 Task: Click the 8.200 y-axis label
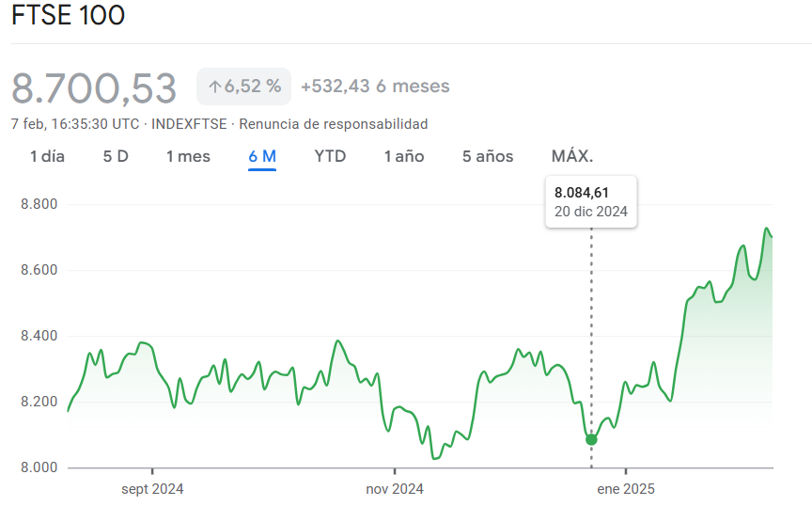pyautogui.click(x=39, y=402)
